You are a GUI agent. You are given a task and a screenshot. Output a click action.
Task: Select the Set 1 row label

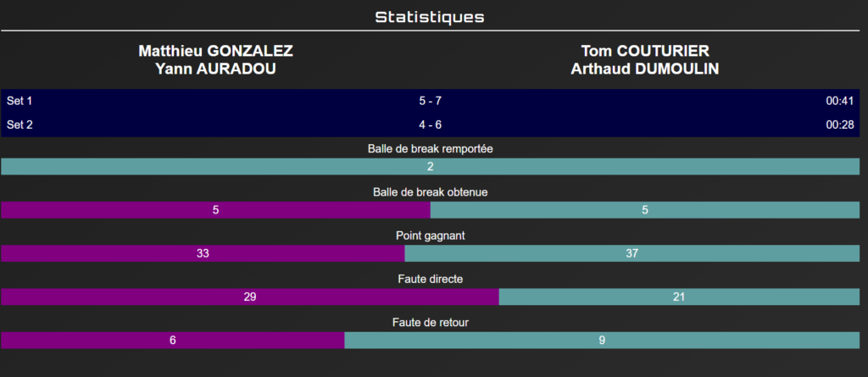point(20,102)
